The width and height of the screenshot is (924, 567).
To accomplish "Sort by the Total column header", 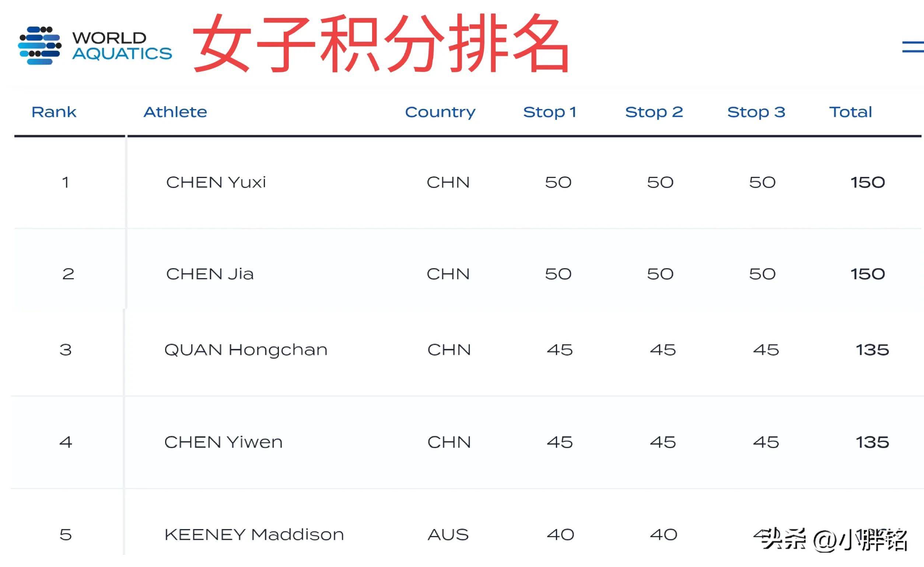I will pyautogui.click(x=850, y=112).
